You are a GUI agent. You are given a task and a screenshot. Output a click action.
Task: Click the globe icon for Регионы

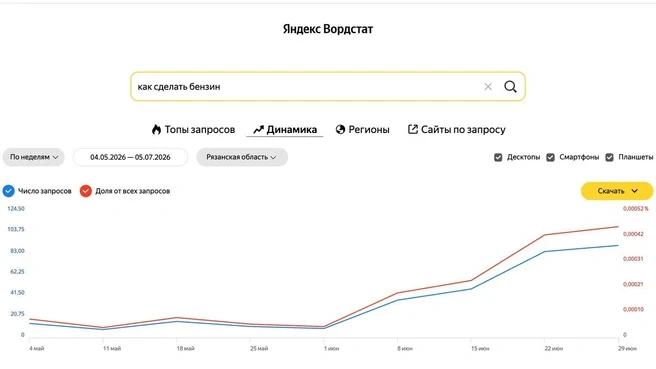coord(340,130)
